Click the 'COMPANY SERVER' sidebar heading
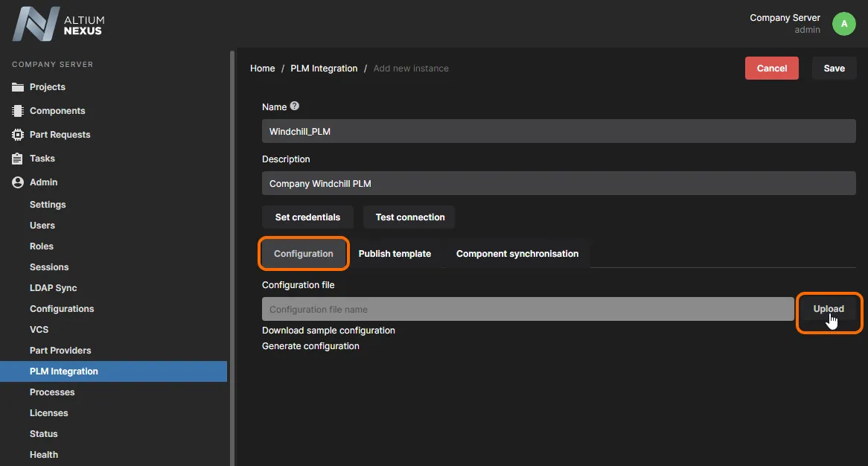 53,64
